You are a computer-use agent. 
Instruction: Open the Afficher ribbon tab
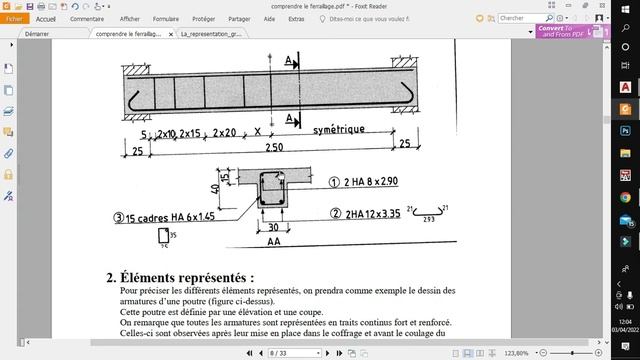130,19
